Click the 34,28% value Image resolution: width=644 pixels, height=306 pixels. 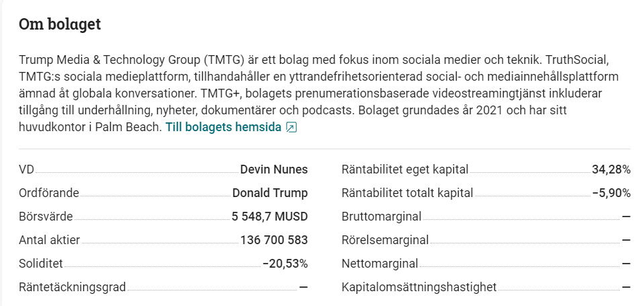click(x=611, y=169)
